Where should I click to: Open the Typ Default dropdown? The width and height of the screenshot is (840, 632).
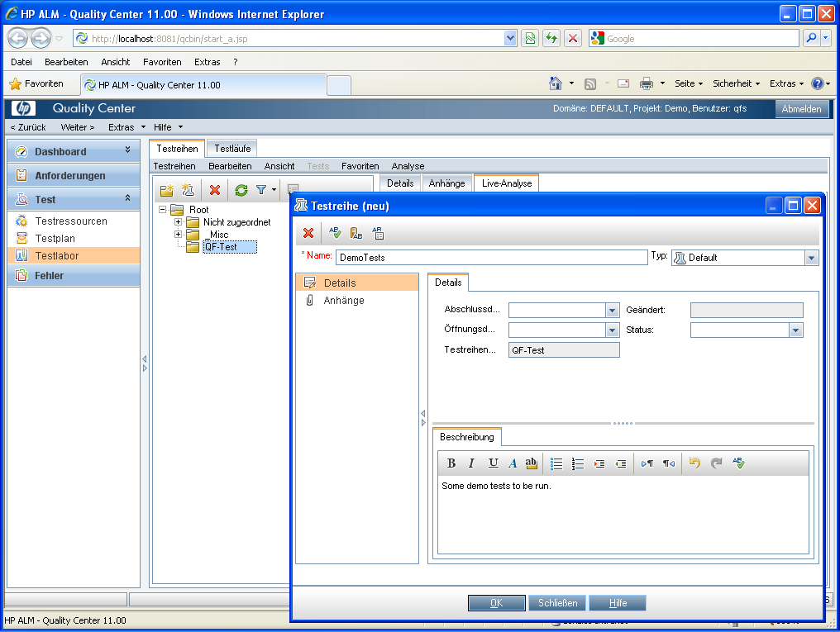(812, 258)
